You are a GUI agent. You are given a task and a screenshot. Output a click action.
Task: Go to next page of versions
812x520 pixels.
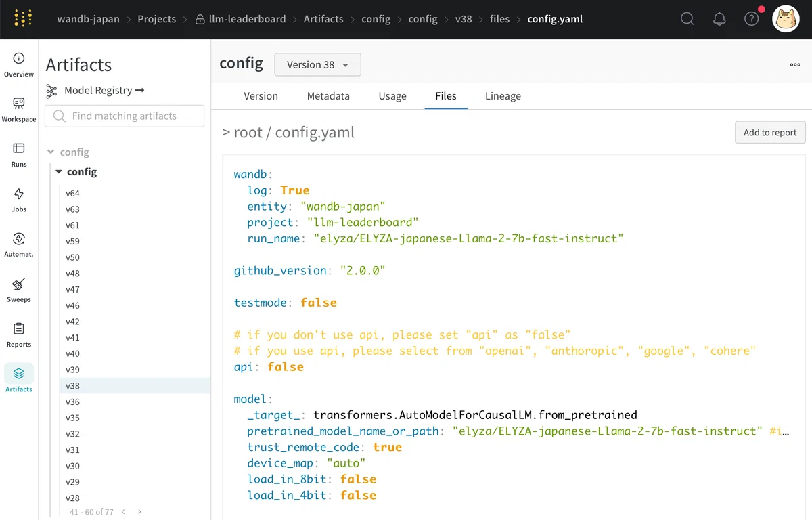tap(139, 512)
